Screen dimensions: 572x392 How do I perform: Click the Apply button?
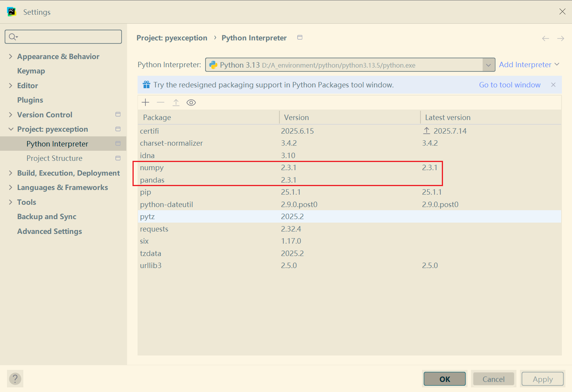coord(542,379)
